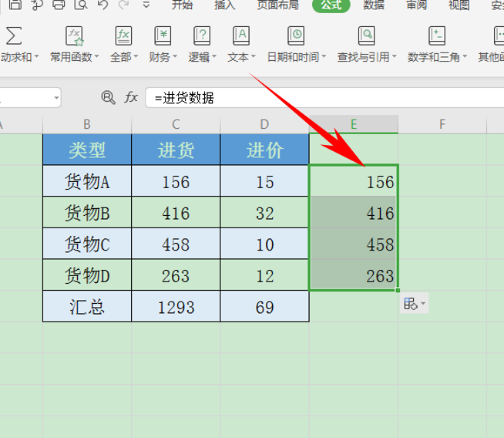504x438 pixels.
Task: Switch to the 插入 tab
Action: tap(225, 5)
